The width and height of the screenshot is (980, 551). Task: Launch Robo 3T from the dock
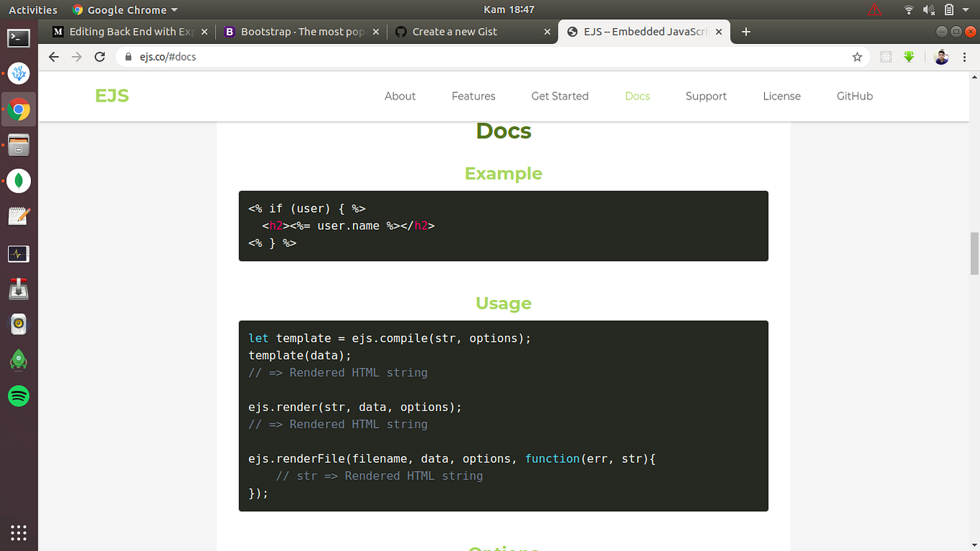pyautogui.click(x=18, y=360)
